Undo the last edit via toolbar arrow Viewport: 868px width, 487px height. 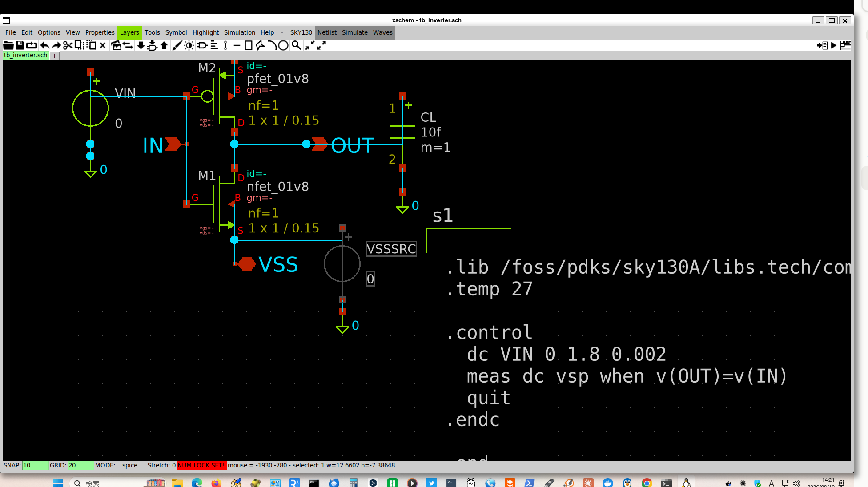(x=44, y=45)
